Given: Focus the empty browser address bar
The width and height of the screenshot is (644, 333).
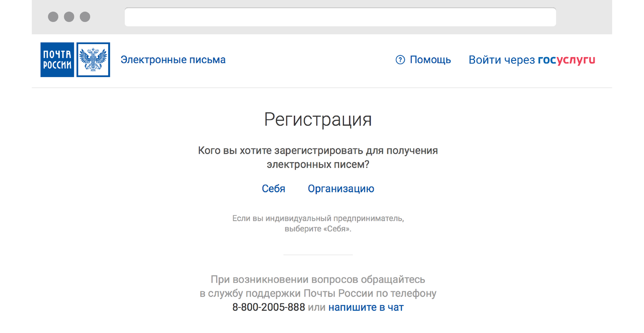Looking at the screenshot, I should coord(340,17).
